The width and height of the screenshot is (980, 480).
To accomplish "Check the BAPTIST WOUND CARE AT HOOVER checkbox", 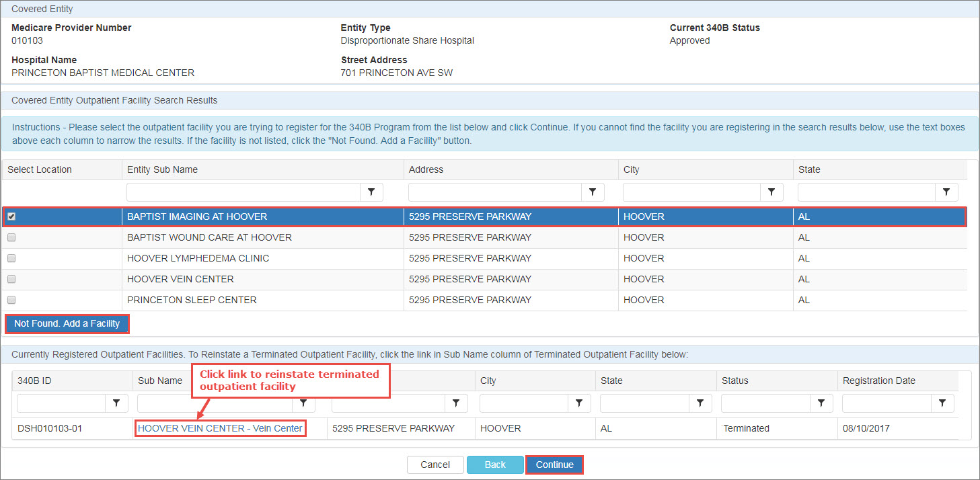I will (x=11, y=237).
